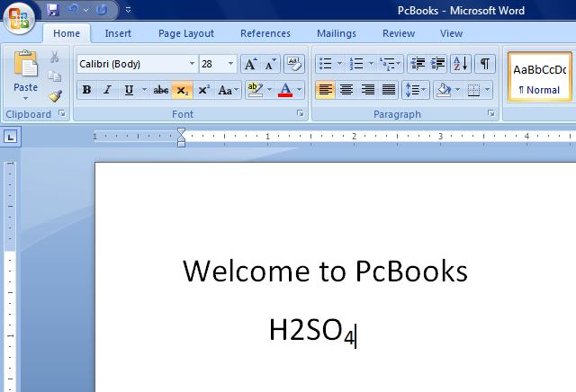Screen dimensions: 576x392
Task: Launch the Paragraph dialog box
Action: (x=490, y=113)
